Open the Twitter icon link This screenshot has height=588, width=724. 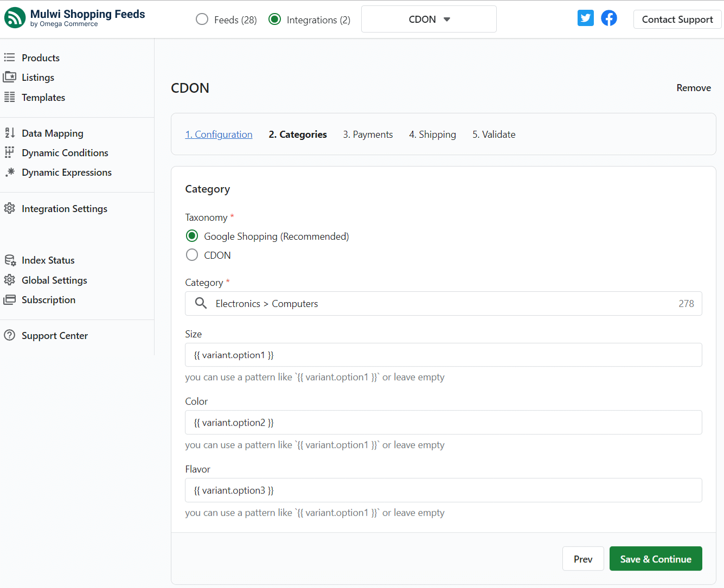pyautogui.click(x=586, y=18)
